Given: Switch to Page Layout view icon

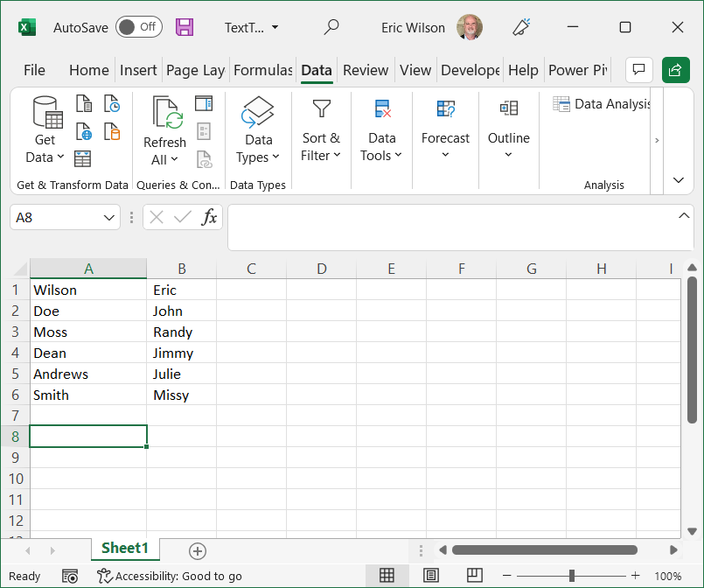Looking at the screenshot, I should 430,576.
